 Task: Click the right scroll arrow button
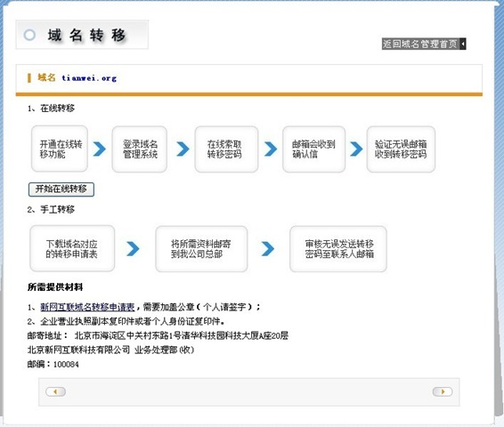[443, 391]
